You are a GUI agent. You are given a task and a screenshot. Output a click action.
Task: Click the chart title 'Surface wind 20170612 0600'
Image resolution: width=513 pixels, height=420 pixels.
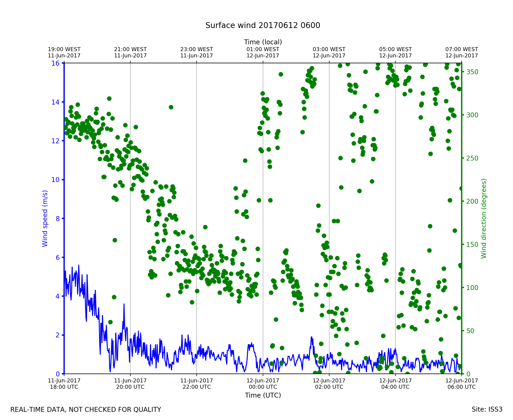tap(263, 25)
